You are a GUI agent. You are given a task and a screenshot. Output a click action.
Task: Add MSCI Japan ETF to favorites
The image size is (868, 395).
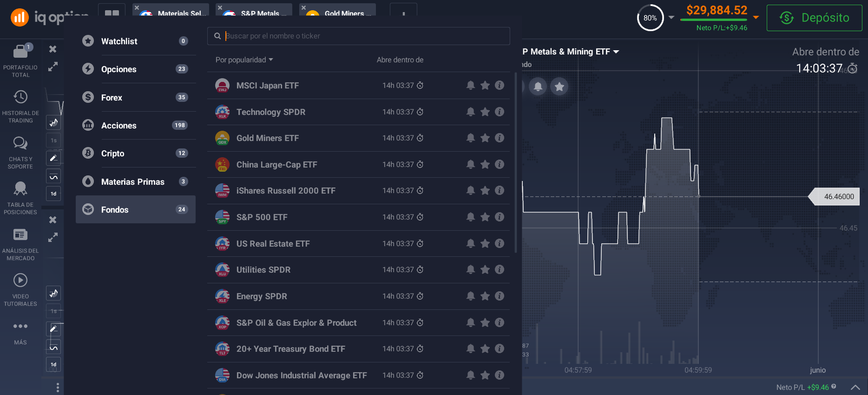(485, 85)
